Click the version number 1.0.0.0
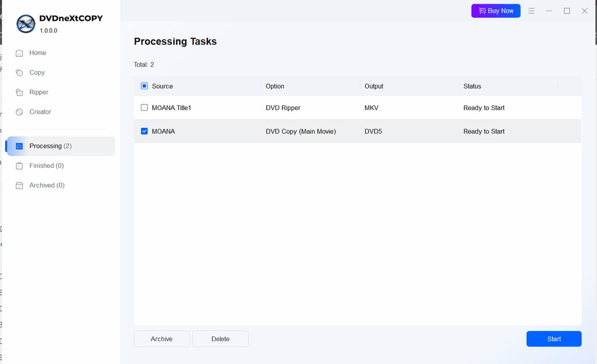 pos(49,31)
